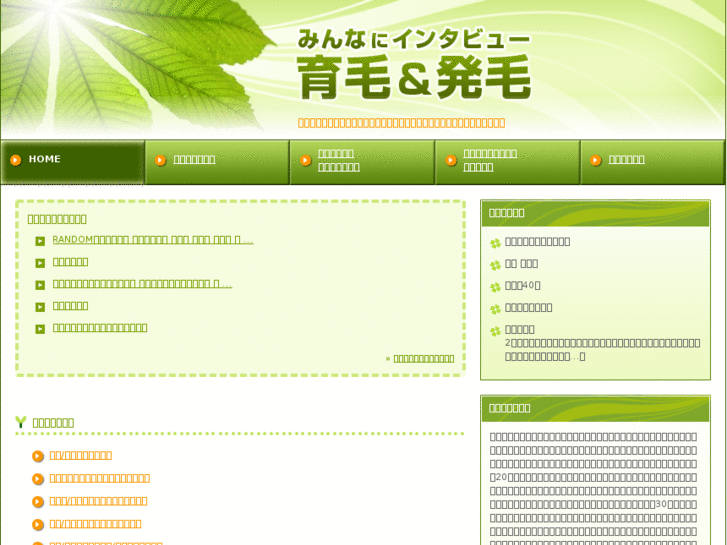Click the orange circle arrow of second category link

click(x=38, y=479)
